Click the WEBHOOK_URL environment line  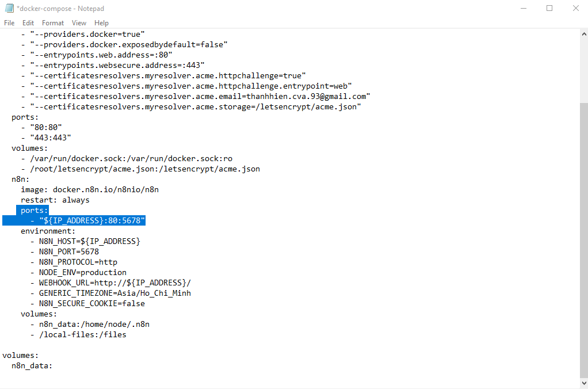pyautogui.click(x=115, y=283)
